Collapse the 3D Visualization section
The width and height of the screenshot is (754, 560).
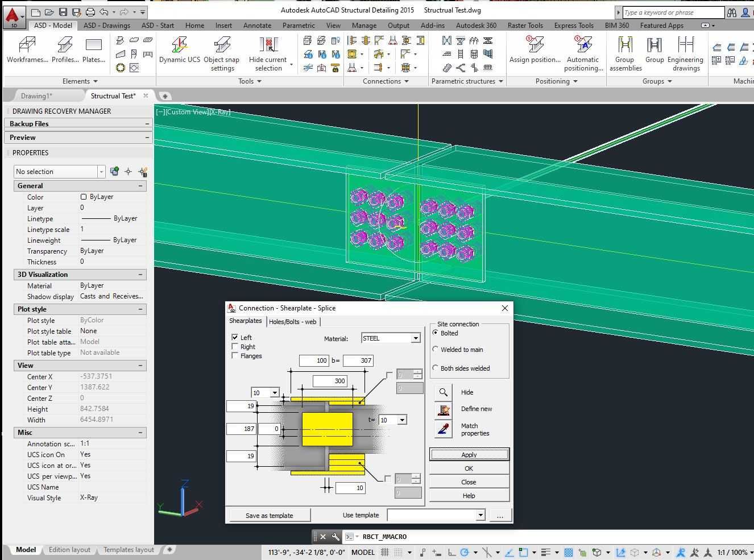[140, 275]
